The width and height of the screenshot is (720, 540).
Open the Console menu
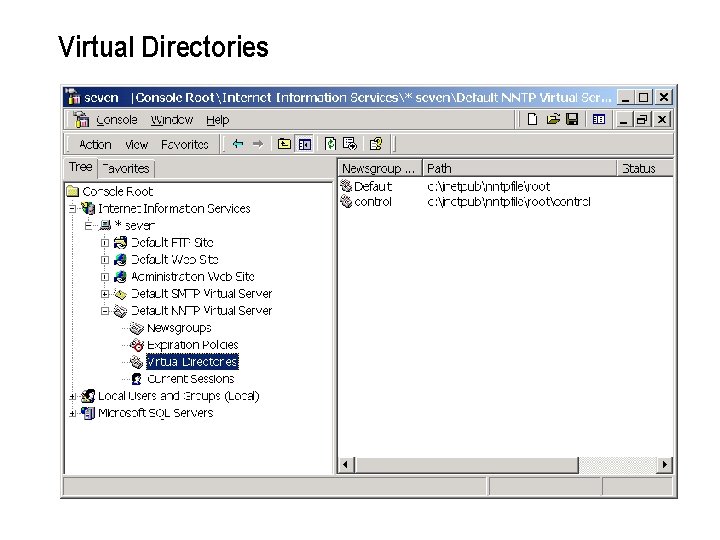point(117,120)
